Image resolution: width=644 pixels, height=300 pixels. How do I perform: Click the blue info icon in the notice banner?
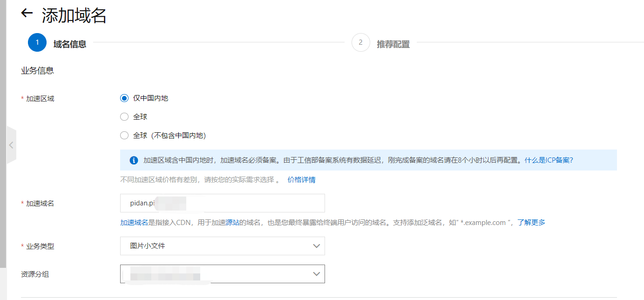click(134, 160)
